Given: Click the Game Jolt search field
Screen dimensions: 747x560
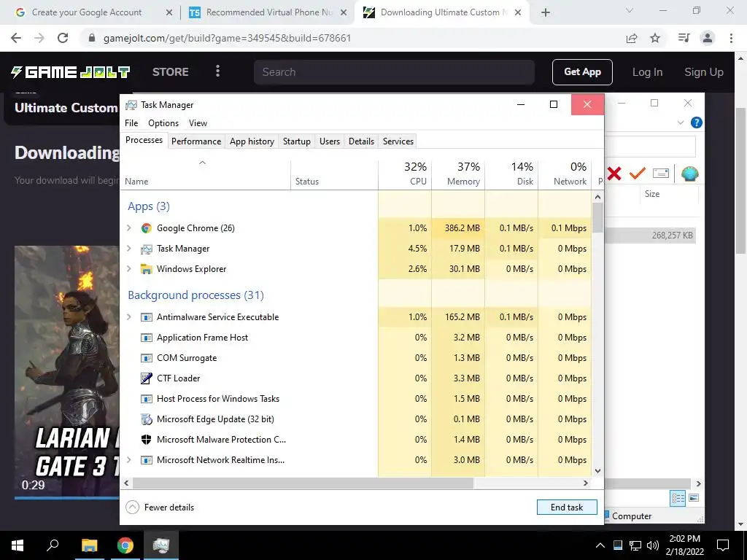Looking at the screenshot, I should [394, 72].
